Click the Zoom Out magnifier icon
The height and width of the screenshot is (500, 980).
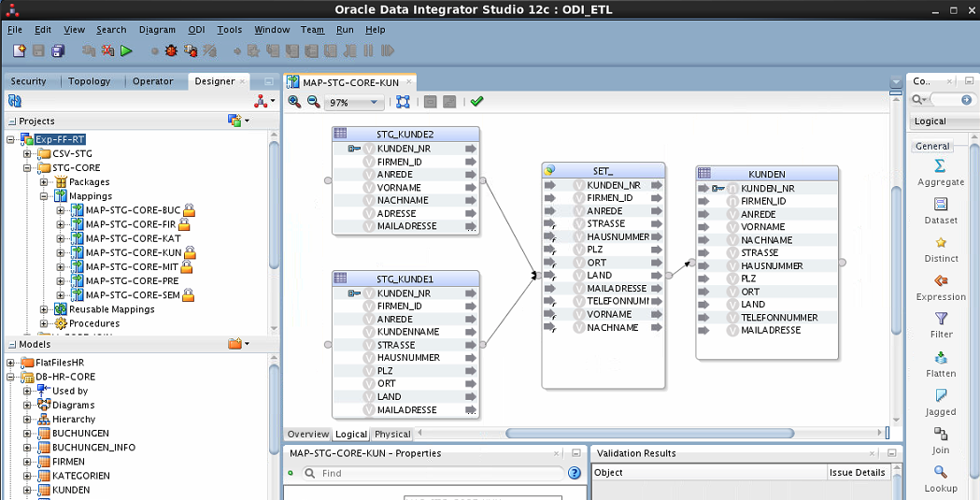pyautogui.click(x=314, y=102)
